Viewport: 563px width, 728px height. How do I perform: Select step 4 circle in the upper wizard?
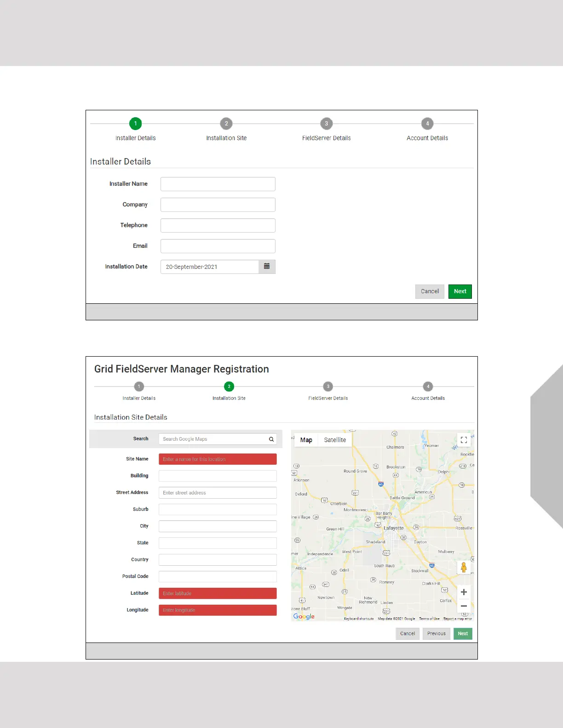coord(427,124)
